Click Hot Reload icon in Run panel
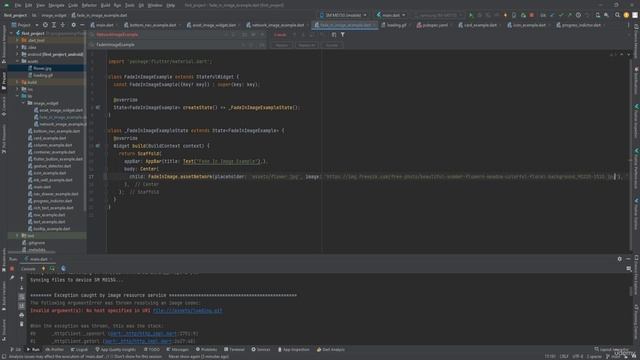 (43, 269)
